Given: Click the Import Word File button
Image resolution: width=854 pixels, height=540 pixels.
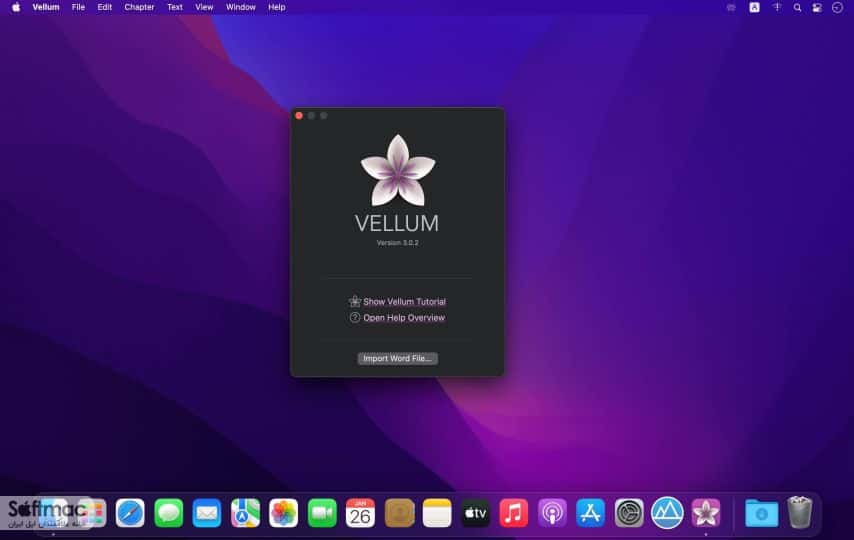Looking at the screenshot, I should click(x=398, y=358).
